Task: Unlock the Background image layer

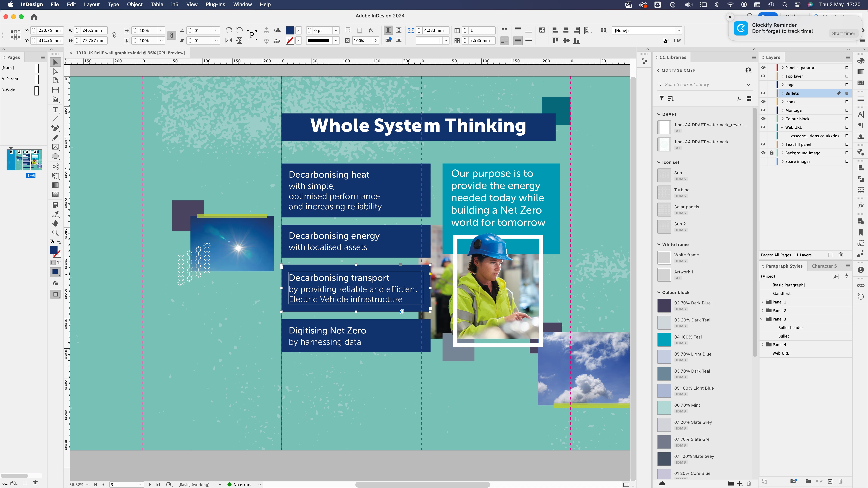Action: [772, 153]
